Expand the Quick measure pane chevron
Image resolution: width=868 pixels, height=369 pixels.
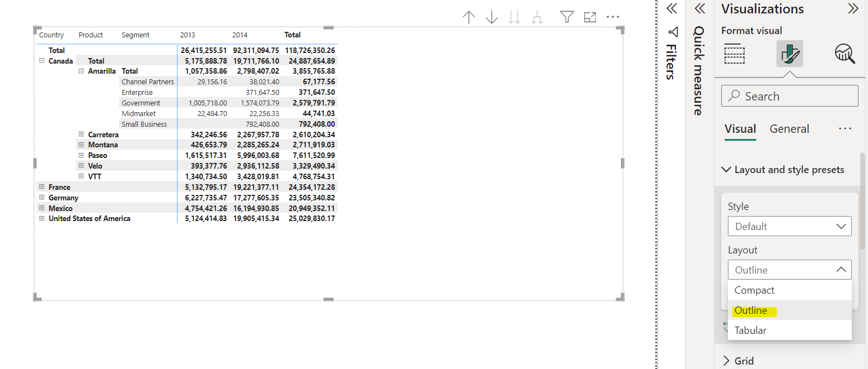click(699, 8)
